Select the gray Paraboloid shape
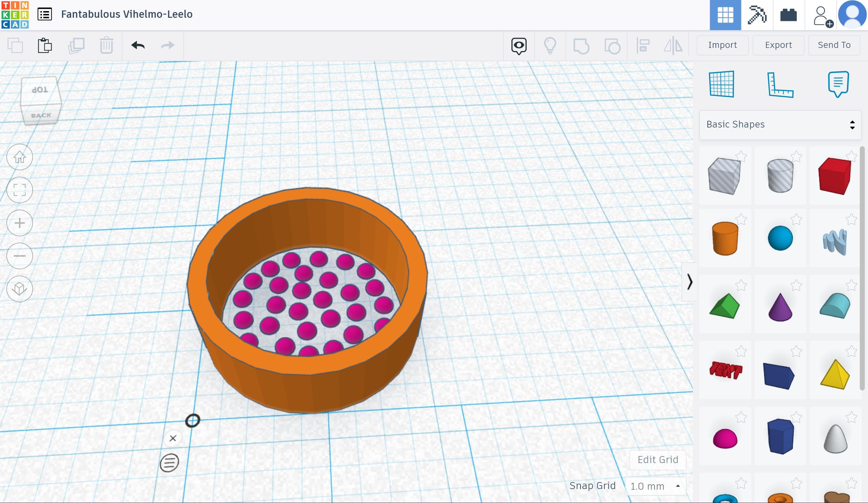The image size is (868, 503). (x=835, y=439)
